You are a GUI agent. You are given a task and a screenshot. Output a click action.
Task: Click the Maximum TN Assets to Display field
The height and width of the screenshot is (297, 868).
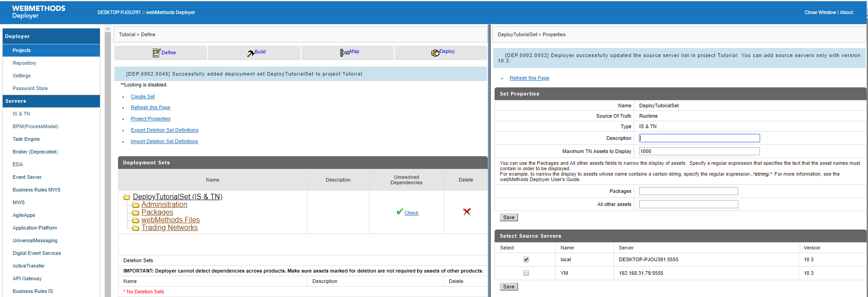[x=699, y=151]
